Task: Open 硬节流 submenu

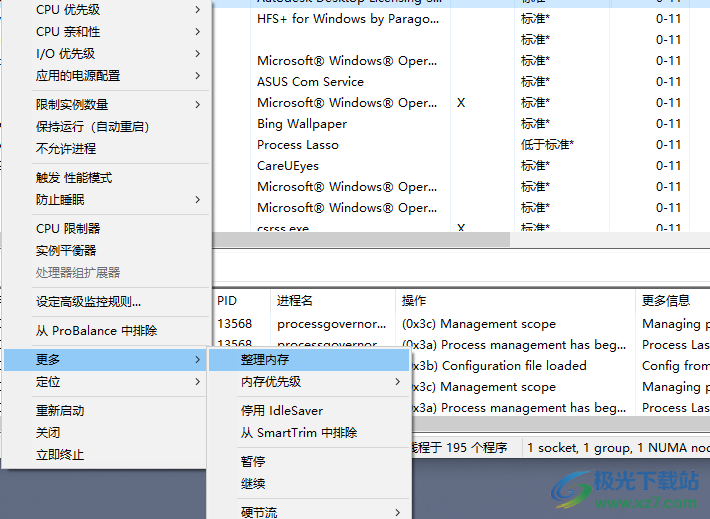Action: (x=309, y=512)
